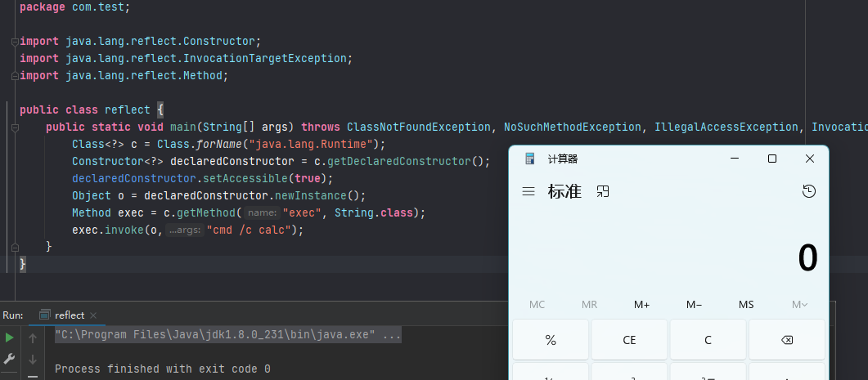
Task: Click the percent button in Calculator
Action: click(551, 340)
